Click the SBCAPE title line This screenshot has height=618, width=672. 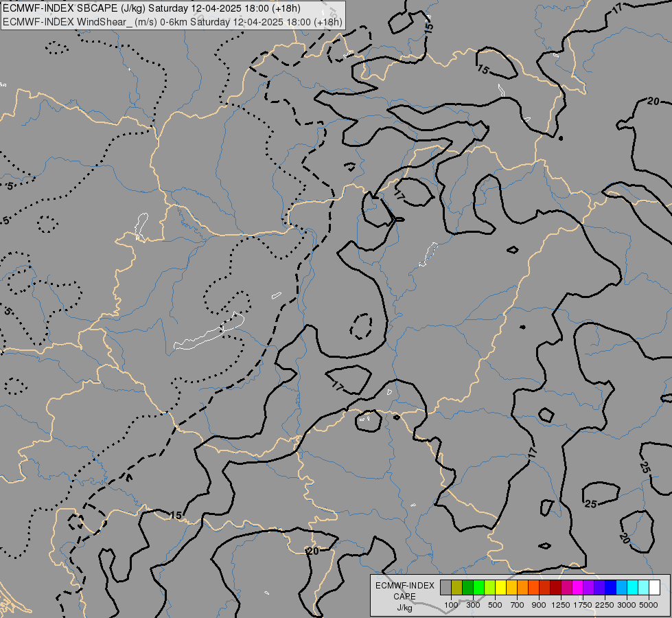tap(151, 8)
